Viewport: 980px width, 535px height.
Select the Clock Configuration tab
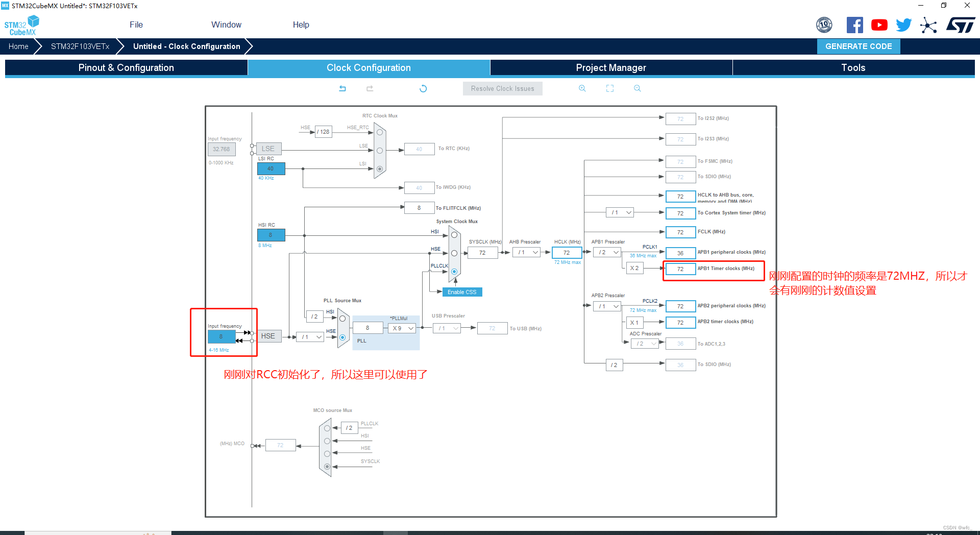(369, 68)
